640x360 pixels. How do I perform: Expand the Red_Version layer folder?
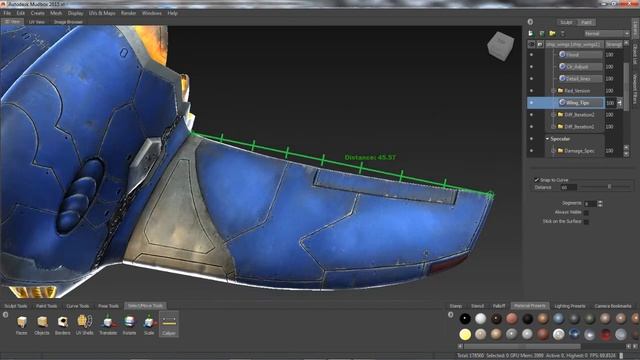(x=553, y=91)
